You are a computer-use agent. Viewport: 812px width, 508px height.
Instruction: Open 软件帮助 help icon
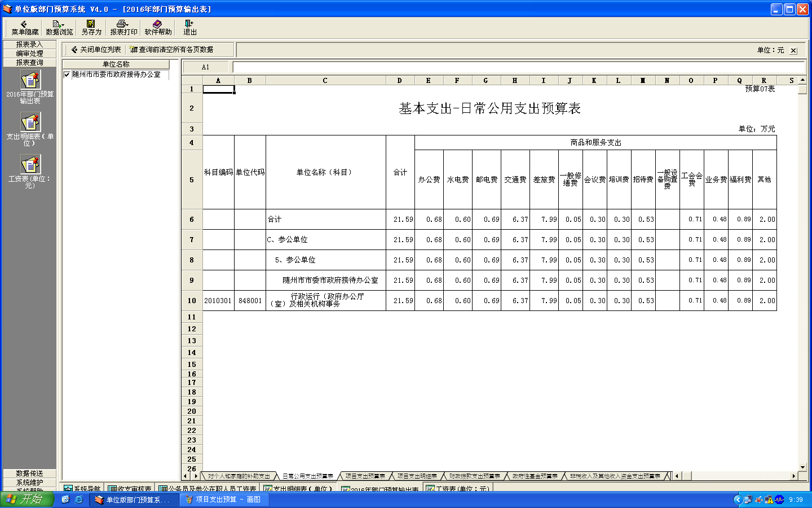[158, 28]
